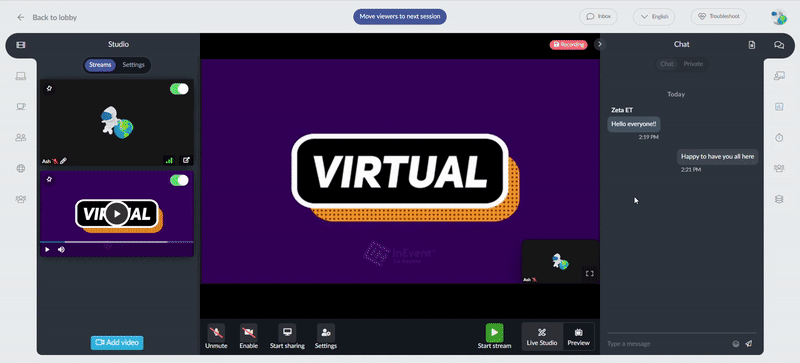Select the Chat tab in the chat panel
This screenshot has height=363, width=800.
(667, 64)
